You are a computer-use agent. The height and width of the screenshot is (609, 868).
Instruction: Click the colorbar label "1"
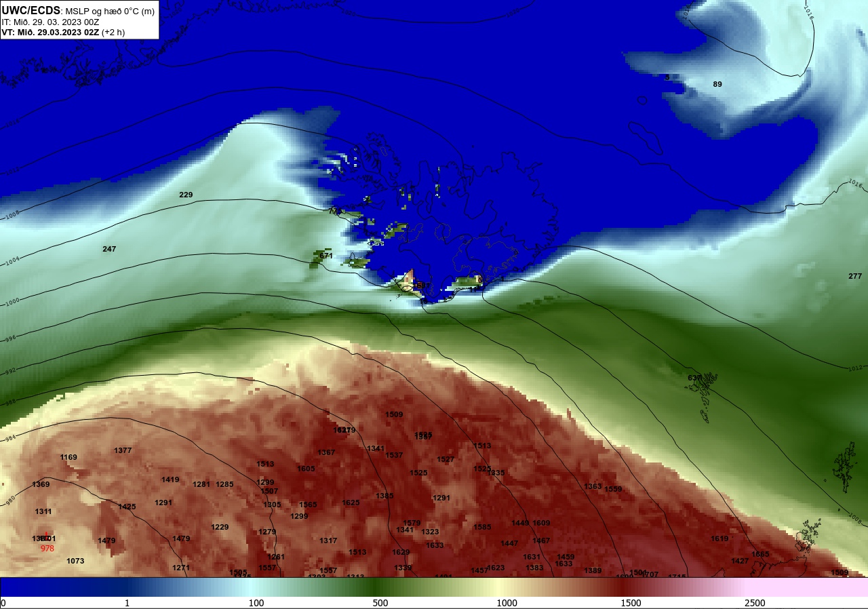(127, 603)
